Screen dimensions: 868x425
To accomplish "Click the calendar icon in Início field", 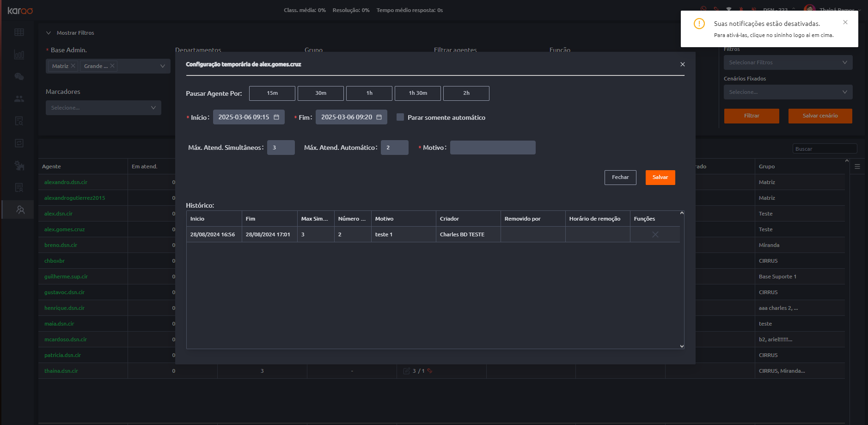I will pos(276,117).
